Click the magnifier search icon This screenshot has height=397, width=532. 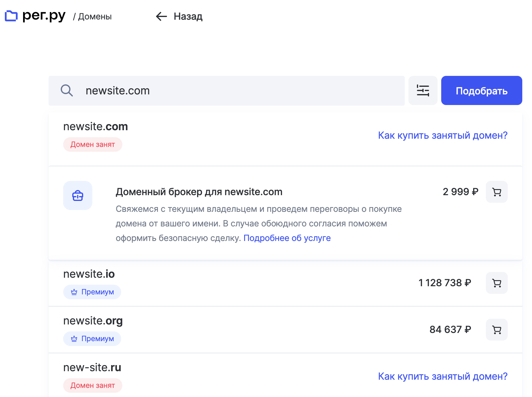66,90
